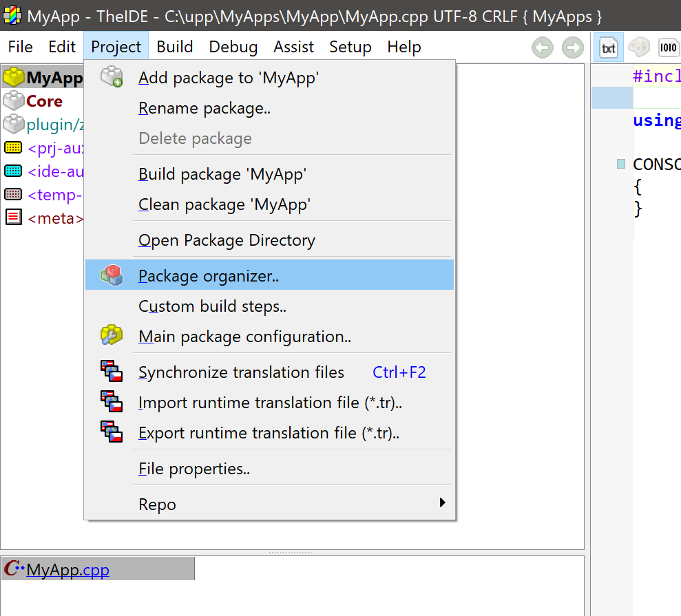681x616 pixels.
Task: Open the Build menu
Action: (x=175, y=47)
